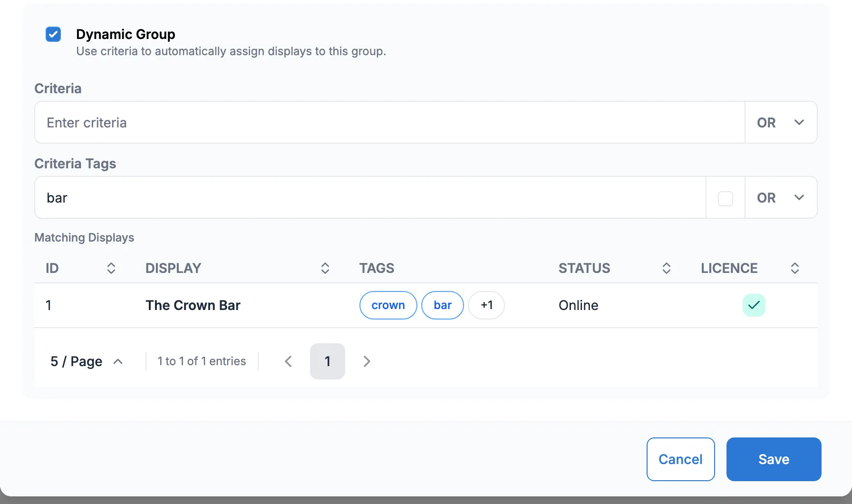Click the TAGS column header
The width and height of the screenshot is (852, 504).
(377, 268)
